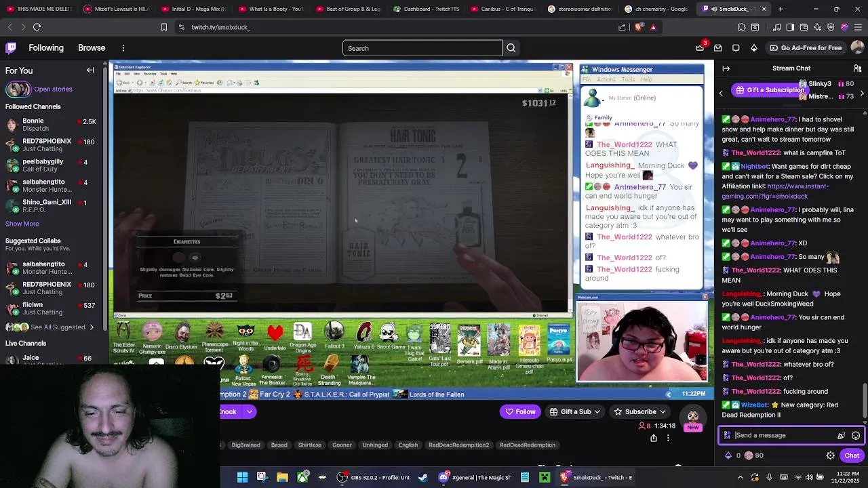Click the Open stories link
The image size is (868, 488).
53,89
